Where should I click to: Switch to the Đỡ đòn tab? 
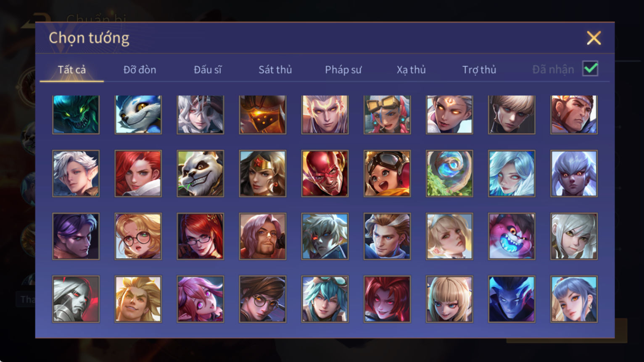pyautogui.click(x=140, y=70)
